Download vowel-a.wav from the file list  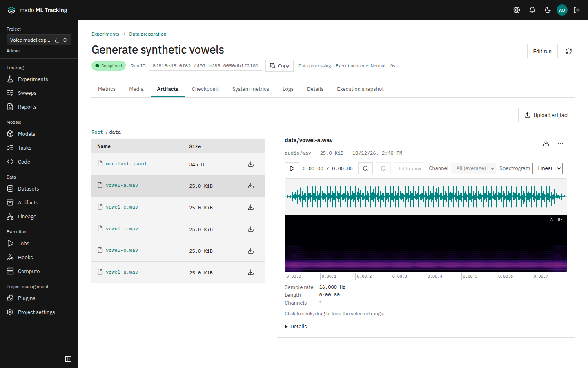(251, 186)
